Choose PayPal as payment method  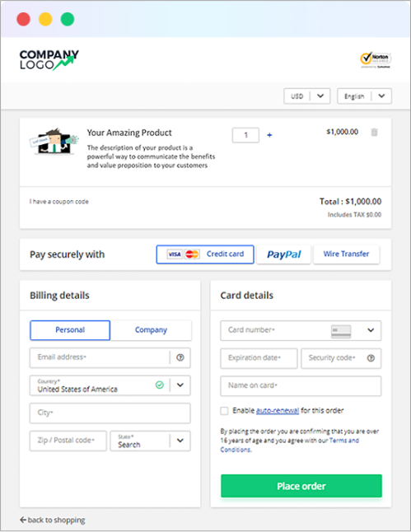tap(283, 254)
